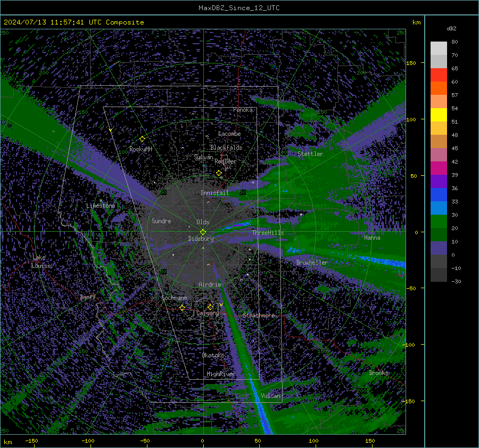The height and width of the screenshot is (448, 479).
Task: Click the light gray 70-80 dBZ legend swatch
Action: point(439,48)
